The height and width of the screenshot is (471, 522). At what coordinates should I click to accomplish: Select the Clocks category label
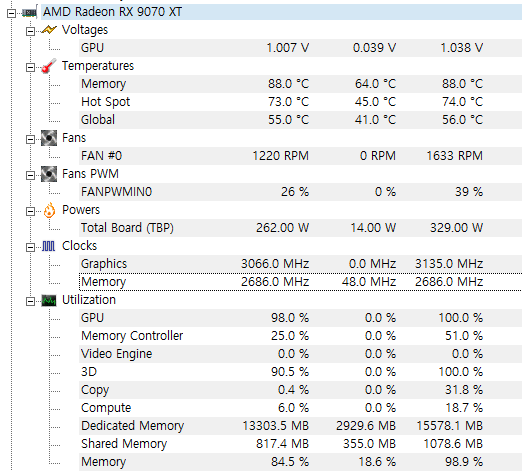(79, 246)
